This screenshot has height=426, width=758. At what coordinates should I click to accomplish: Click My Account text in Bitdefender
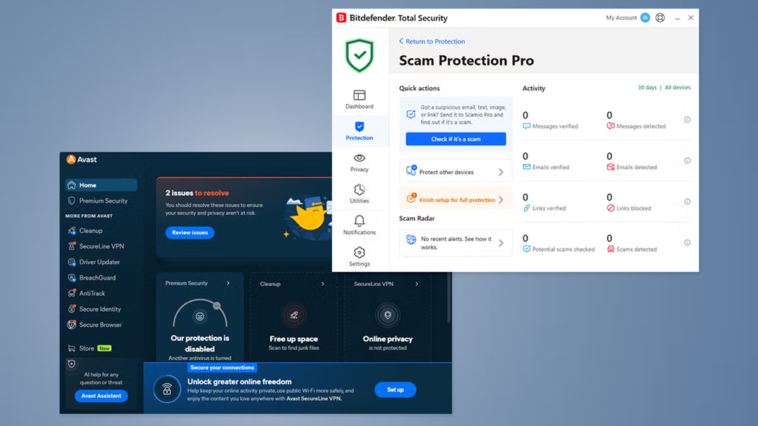pos(621,18)
